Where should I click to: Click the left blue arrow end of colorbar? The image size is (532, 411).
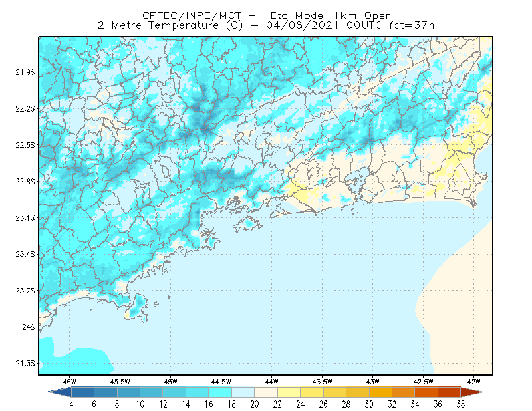coord(60,392)
